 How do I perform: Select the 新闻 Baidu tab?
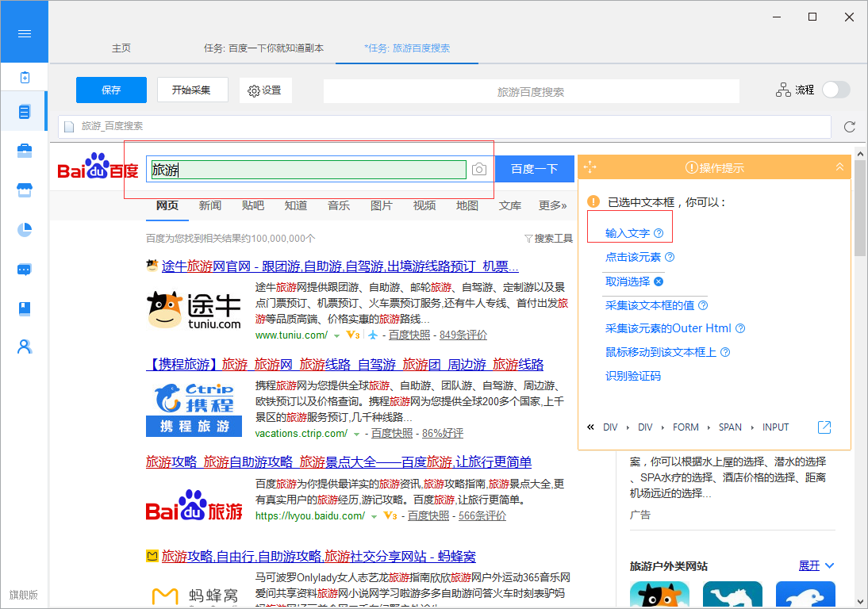(x=209, y=205)
